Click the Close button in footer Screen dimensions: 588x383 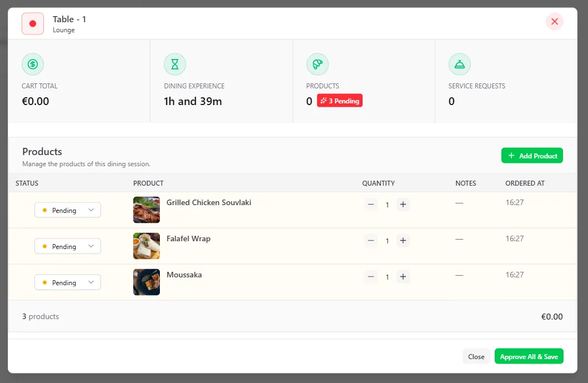tap(476, 357)
